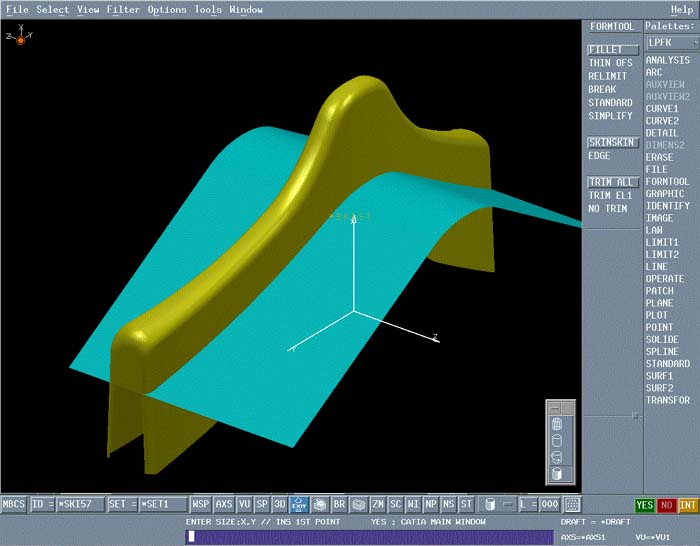The width and height of the screenshot is (700, 546).
Task: Click the grid keypad icon beside 000
Action: [x=572, y=505]
